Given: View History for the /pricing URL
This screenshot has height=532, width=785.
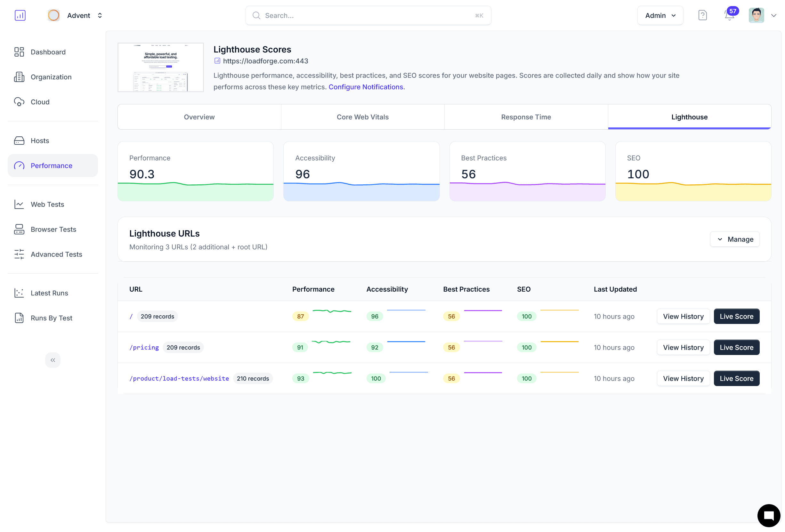Looking at the screenshot, I should (683, 347).
